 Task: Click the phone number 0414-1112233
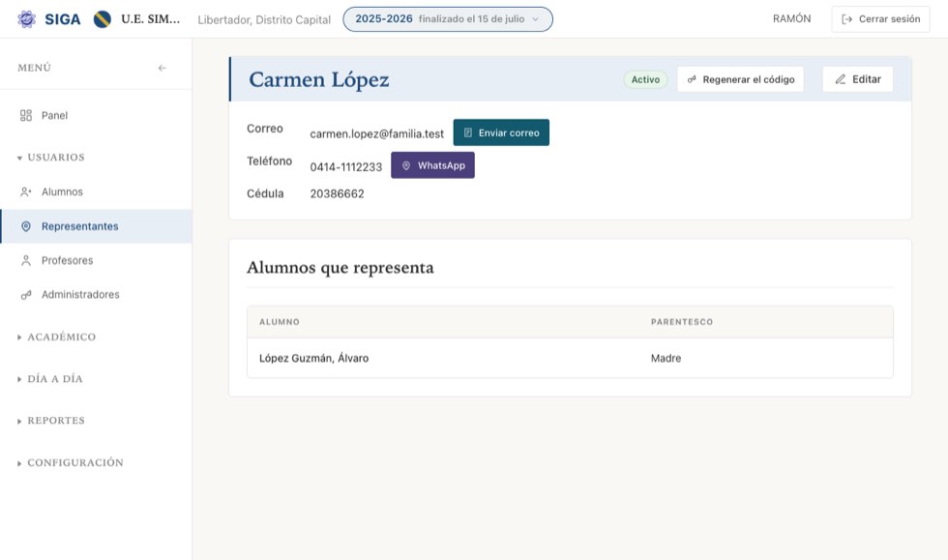coord(346,167)
